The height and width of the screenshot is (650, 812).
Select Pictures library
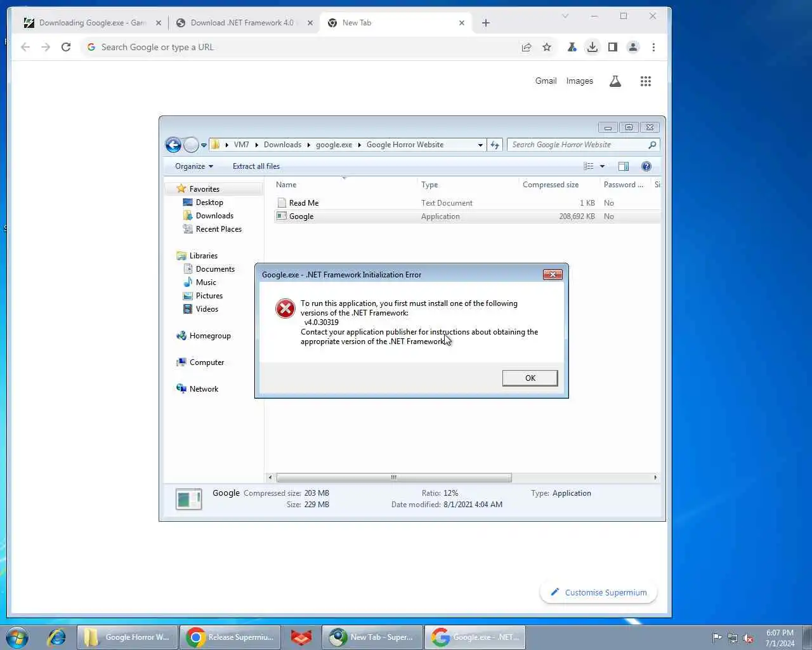click(209, 296)
